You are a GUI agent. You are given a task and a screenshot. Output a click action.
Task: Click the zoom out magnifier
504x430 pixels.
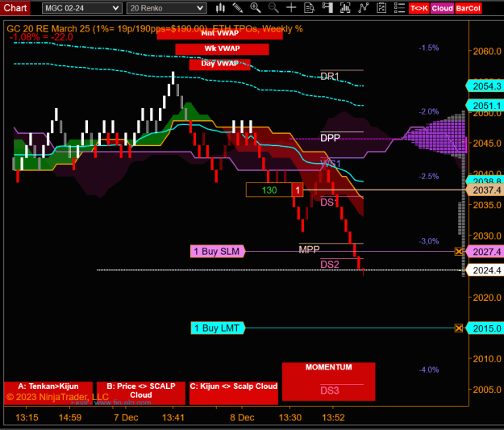pos(273,8)
